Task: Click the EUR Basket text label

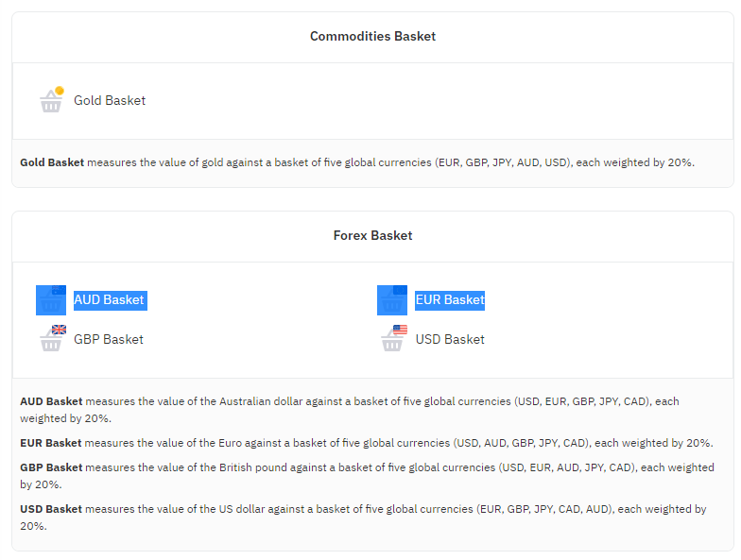Action: (450, 300)
